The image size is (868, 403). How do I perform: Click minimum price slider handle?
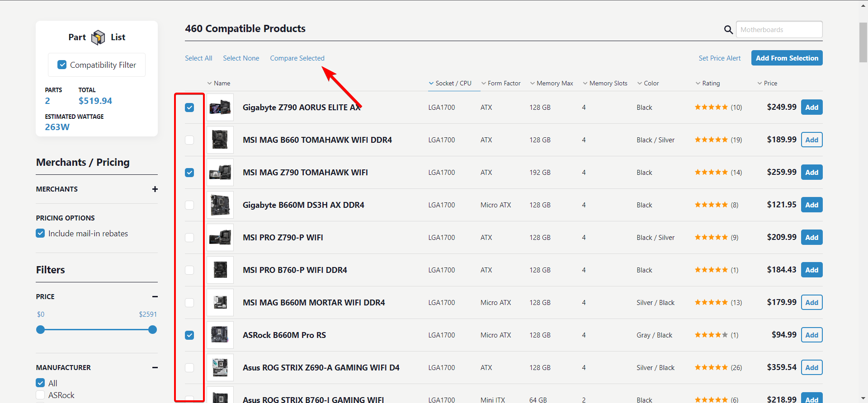pyautogui.click(x=41, y=330)
